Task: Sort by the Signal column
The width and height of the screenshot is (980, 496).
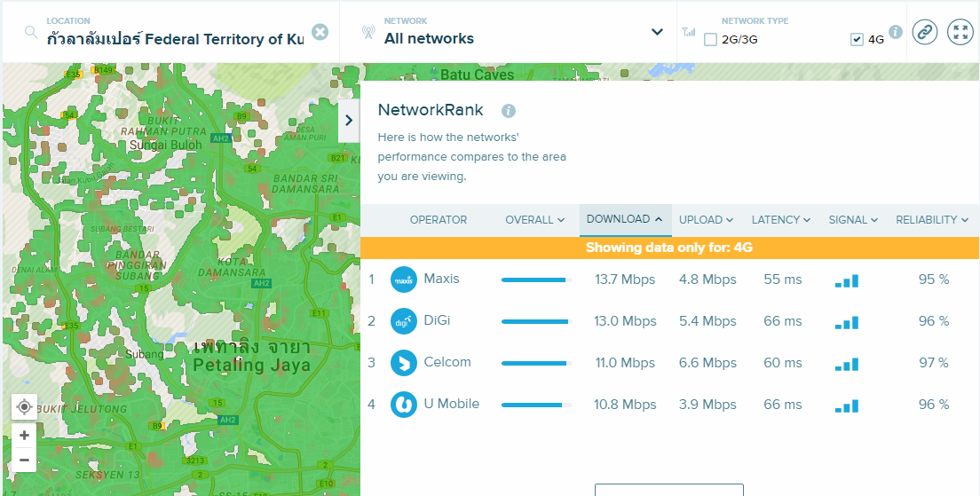Action: [x=853, y=220]
